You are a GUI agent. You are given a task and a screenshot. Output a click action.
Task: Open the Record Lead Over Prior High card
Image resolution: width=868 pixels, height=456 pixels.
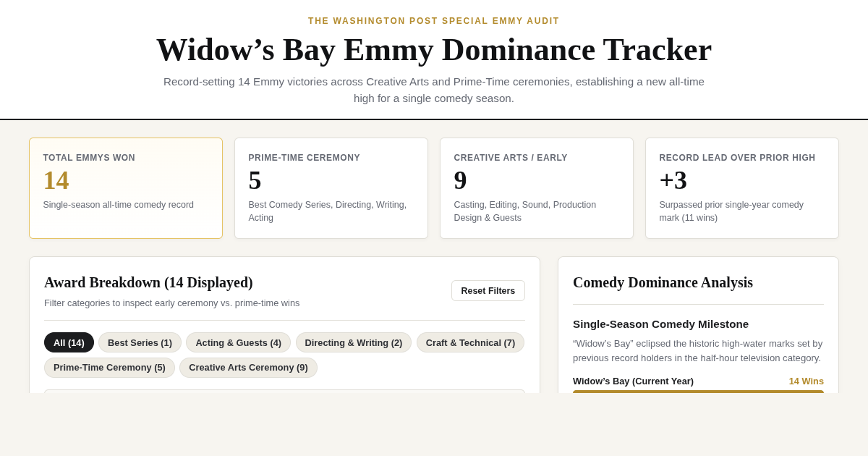tap(742, 188)
